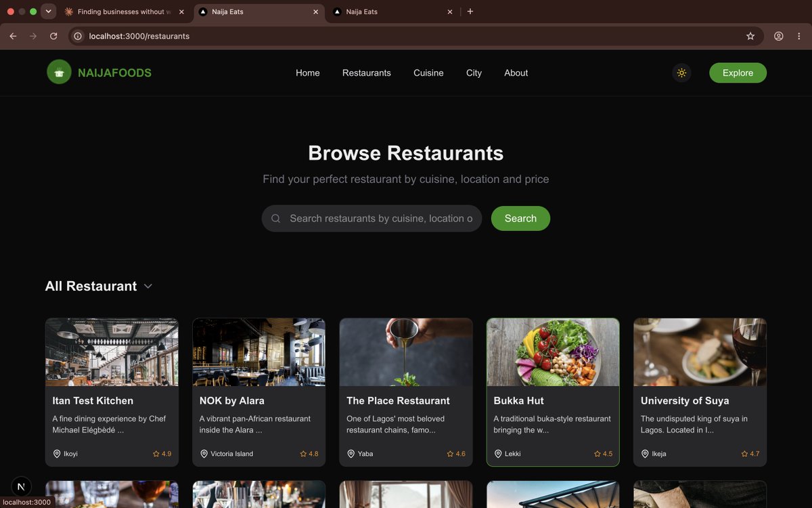
Task: Open the browser profile icon
Action: click(779, 36)
